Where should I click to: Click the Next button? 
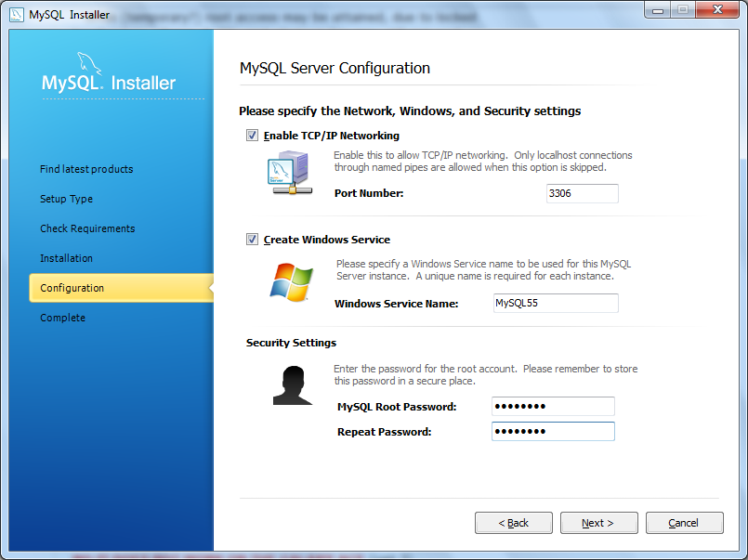coord(599,523)
